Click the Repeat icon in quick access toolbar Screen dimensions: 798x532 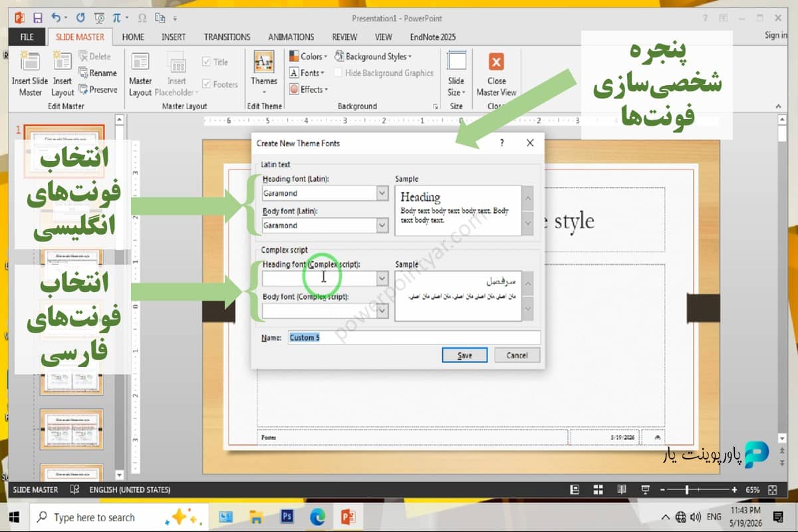point(80,18)
